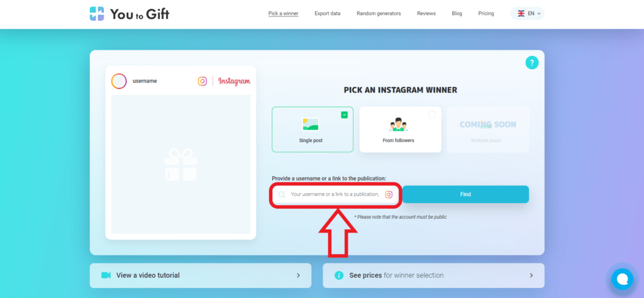Click the From followers people icon
Screen dimensions: 644x298
[397, 124]
